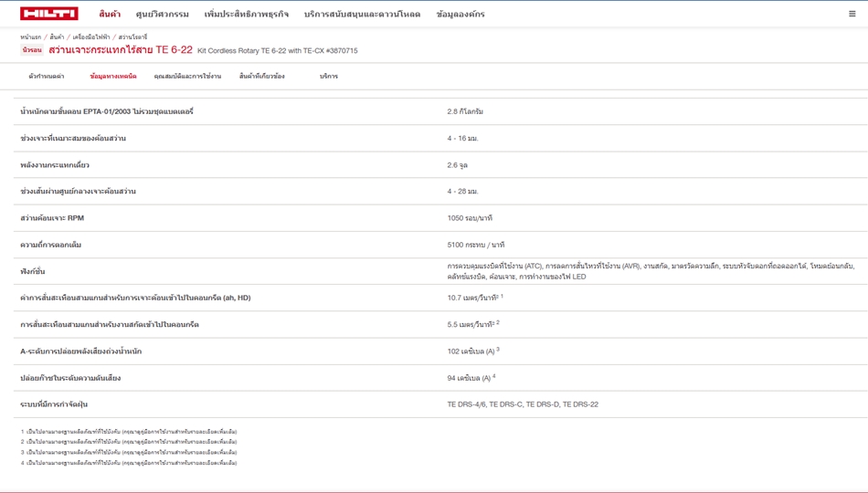Go to สินค้า breadcrumb link
The image size is (868, 493).
point(57,37)
